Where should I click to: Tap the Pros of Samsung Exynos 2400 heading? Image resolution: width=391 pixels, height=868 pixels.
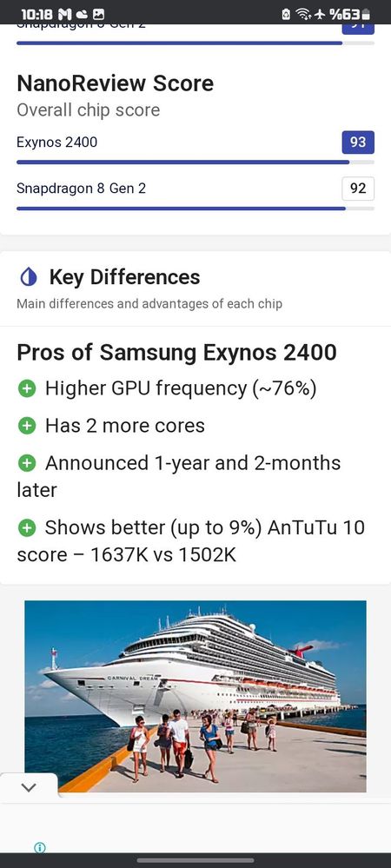[x=176, y=353]
